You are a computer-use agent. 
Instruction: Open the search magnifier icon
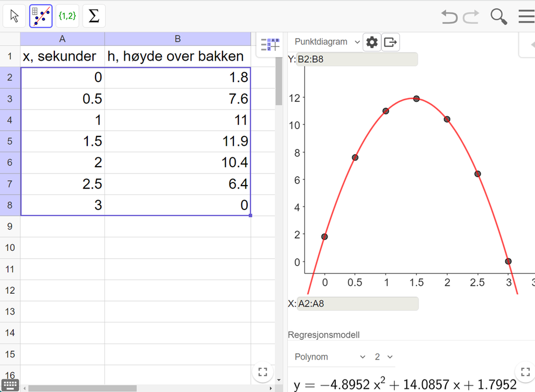pos(498,17)
